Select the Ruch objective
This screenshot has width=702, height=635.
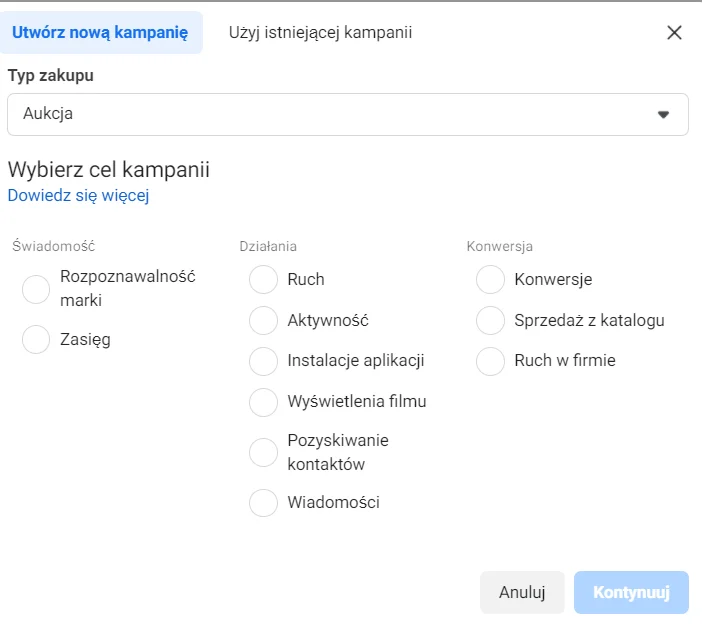tap(263, 279)
